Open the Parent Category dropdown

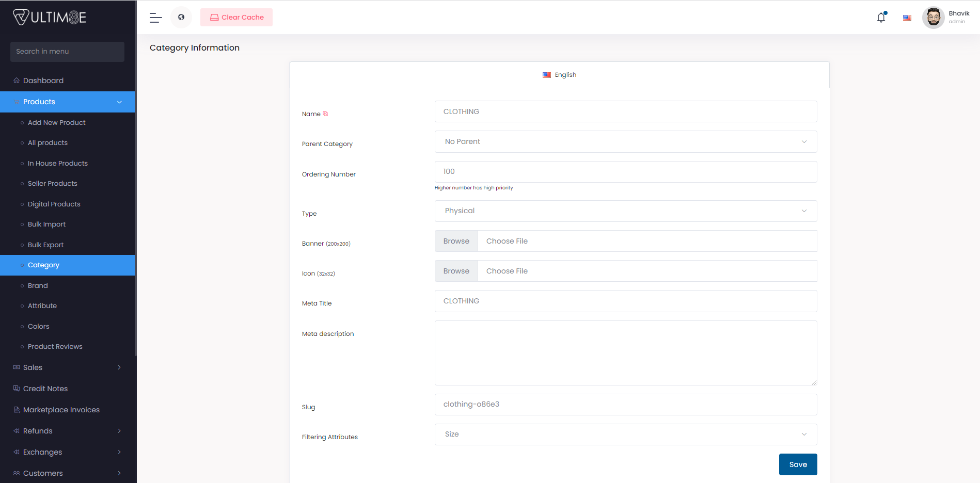(x=625, y=141)
